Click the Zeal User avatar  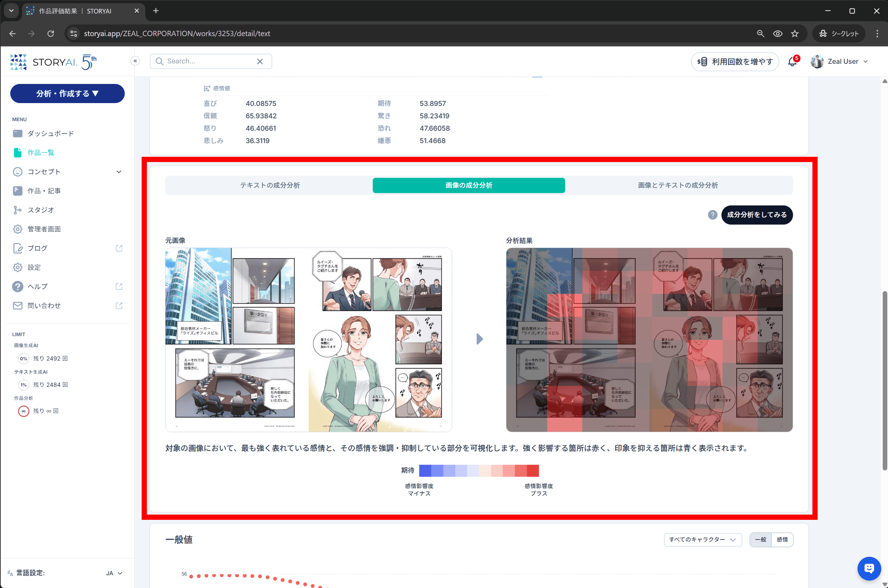pyautogui.click(x=817, y=62)
